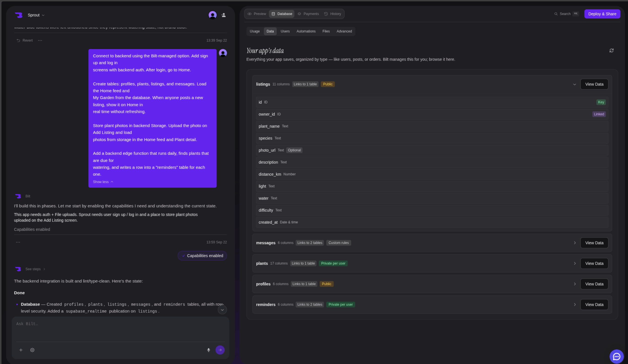
Task: Select the created_at column row
Action: pyautogui.click(x=432, y=222)
